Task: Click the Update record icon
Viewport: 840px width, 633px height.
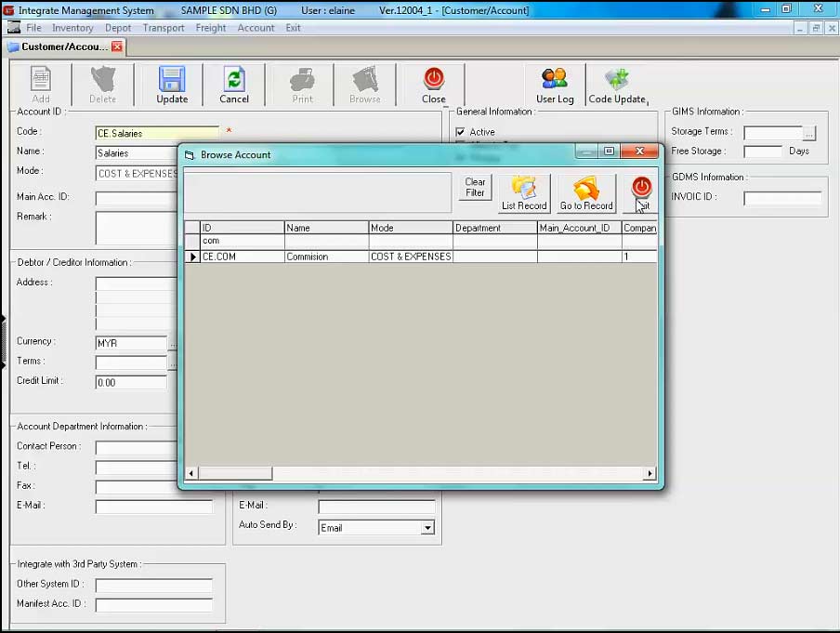Action: tap(171, 85)
